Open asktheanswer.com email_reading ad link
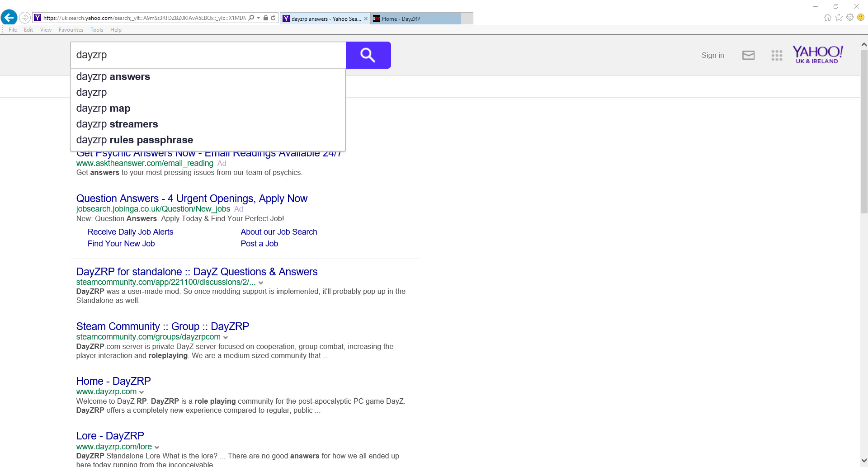The width and height of the screenshot is (868, 467). (145, 163)
